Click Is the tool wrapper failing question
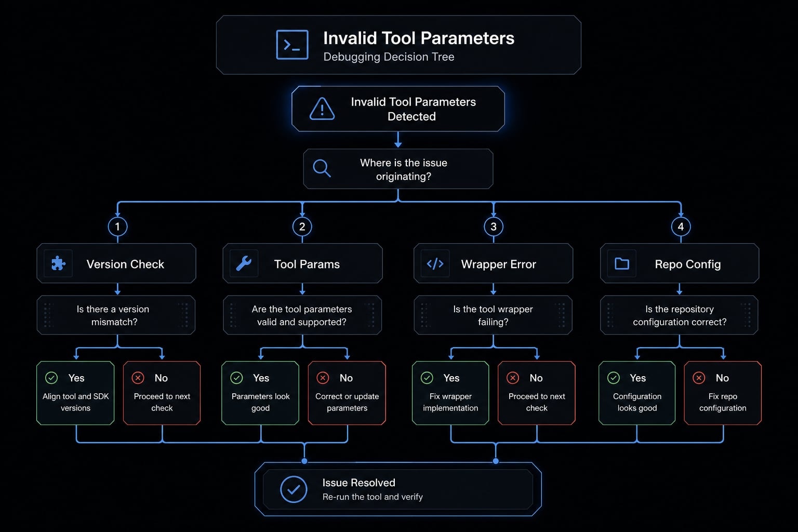Screen dimensions: 798x532 [x=493, y=315]
